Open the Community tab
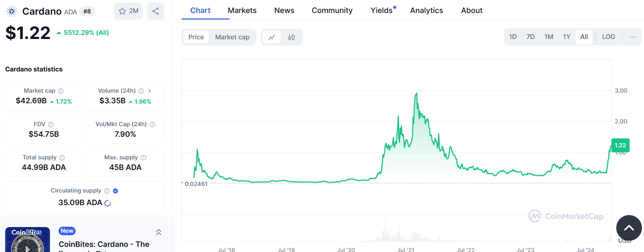The image size is (644, 252). point(332,10)
